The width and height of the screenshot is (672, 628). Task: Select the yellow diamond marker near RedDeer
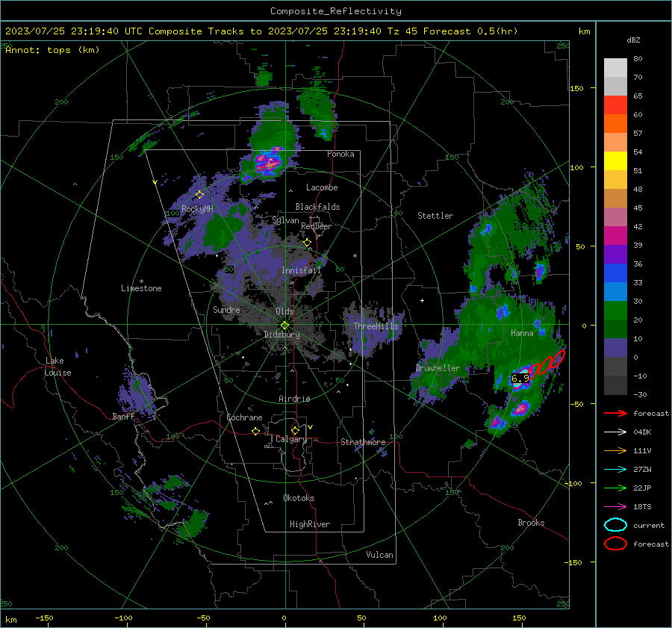[x=307, y=243]
